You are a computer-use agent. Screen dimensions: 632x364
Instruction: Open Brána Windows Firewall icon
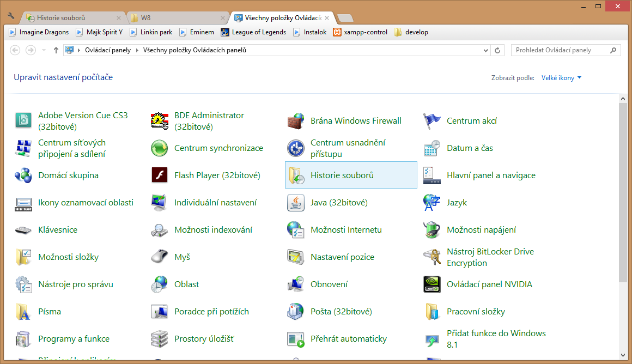[x=296, y=120]
